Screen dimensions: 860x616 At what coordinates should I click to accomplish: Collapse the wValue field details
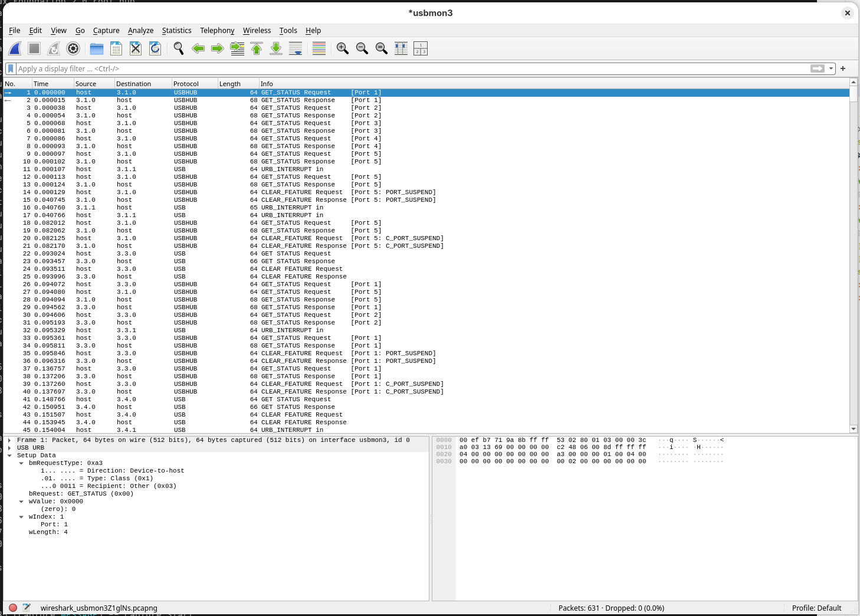tap(21, 501)
